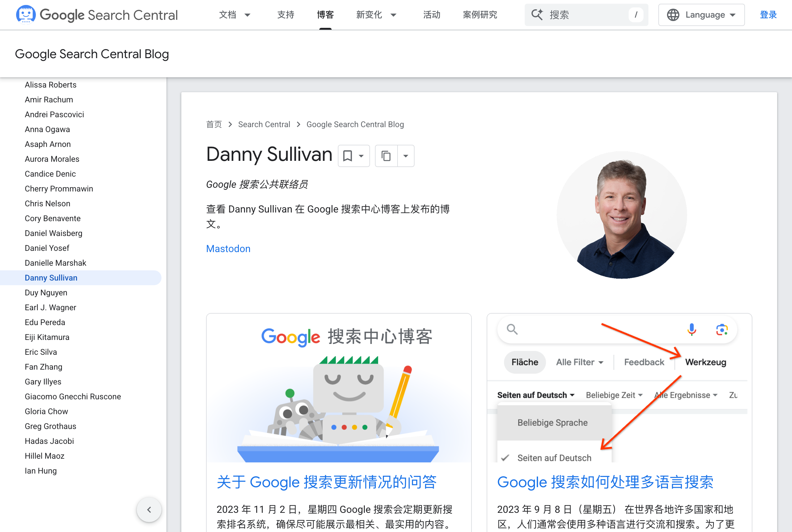Select the 博客 tab
This screenshot has width=792, height=532.
(325, 15)
